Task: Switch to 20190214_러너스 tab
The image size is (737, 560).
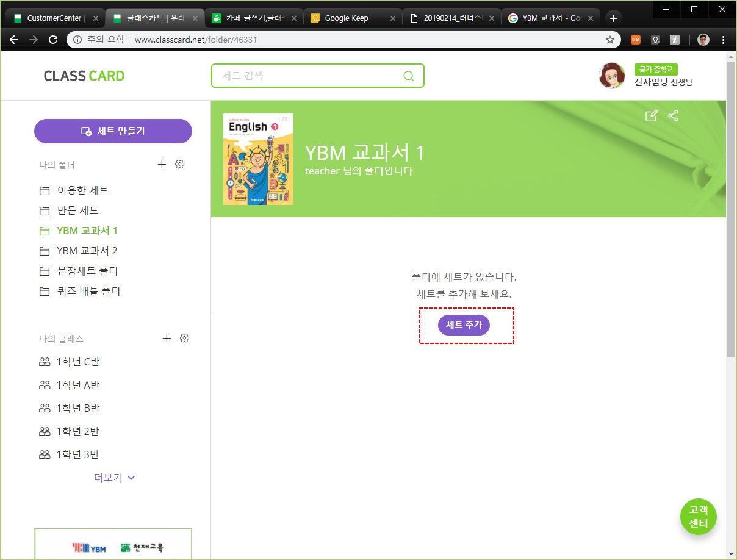Action: [x=451, y=18]
